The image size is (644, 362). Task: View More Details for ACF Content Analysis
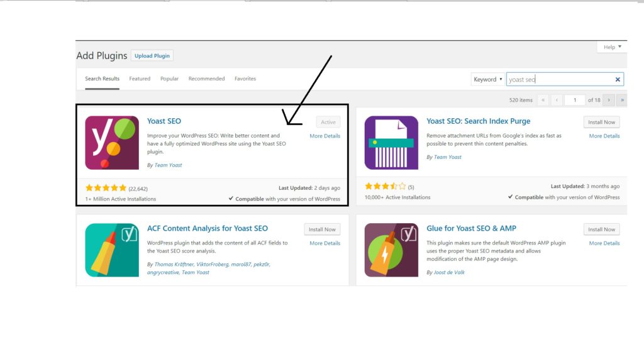click(x=325, y=243)
